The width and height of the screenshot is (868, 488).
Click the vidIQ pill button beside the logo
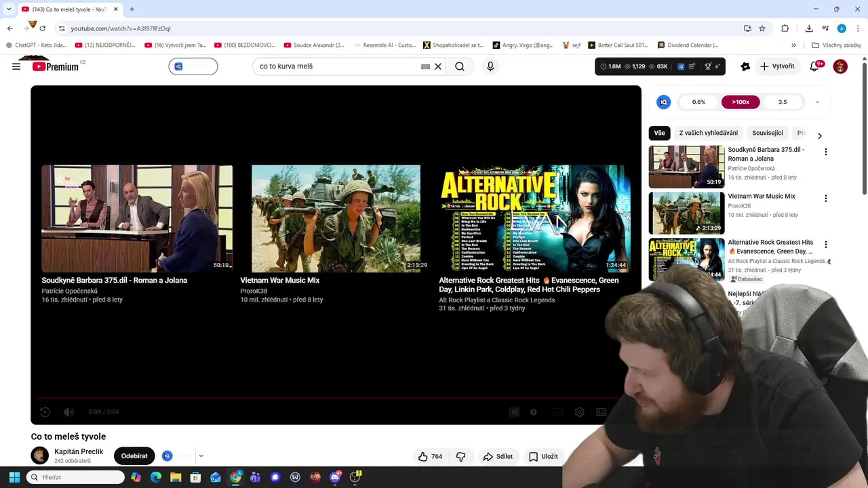[x=193, y=66]
